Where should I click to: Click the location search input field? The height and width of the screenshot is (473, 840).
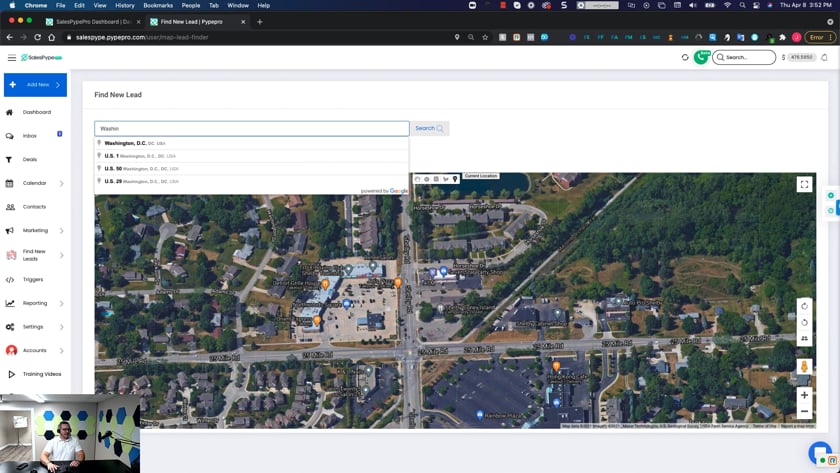[252, 129]
